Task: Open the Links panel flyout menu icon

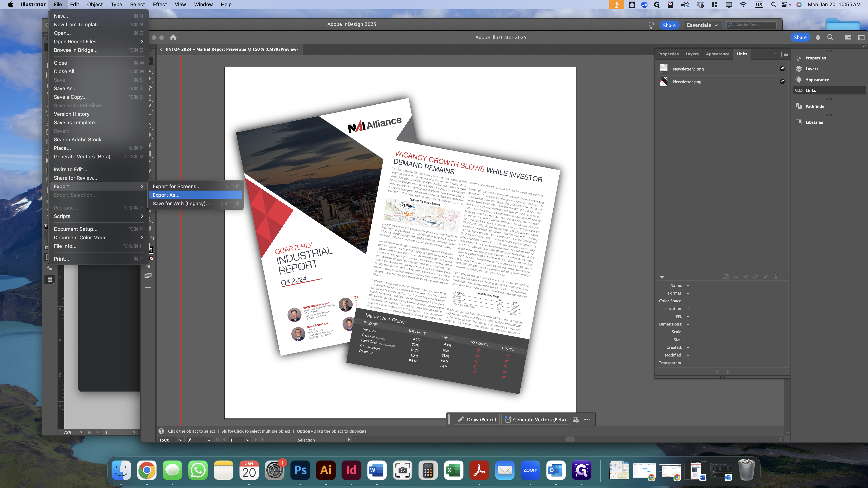Action: [x=786, y=54]
